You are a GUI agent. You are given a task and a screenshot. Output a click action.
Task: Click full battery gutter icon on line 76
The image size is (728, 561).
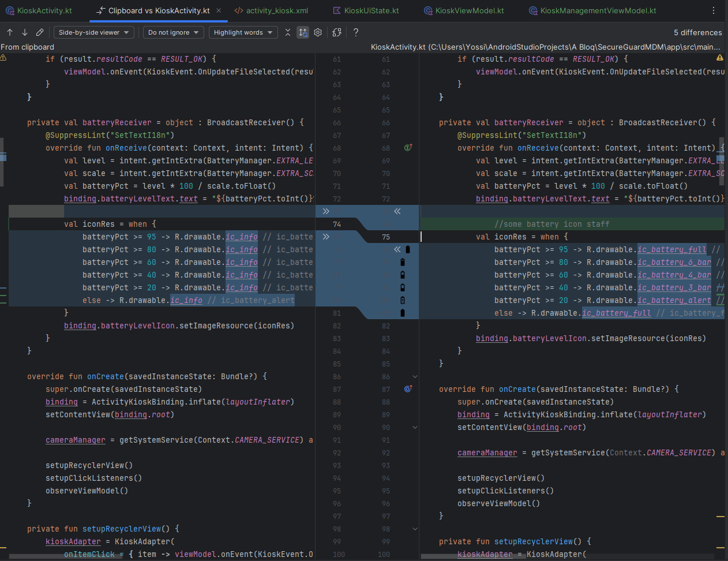(408, 249)
